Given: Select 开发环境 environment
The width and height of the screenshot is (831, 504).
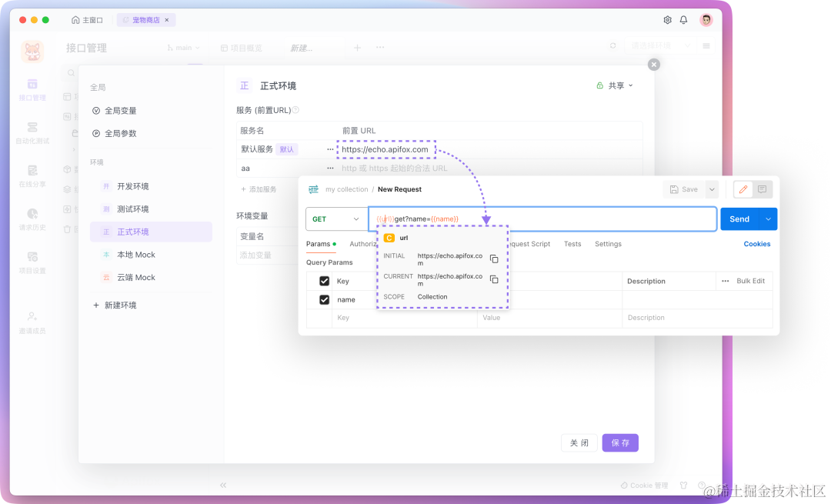Looking at the screenshot, I should tap(151, 186).
